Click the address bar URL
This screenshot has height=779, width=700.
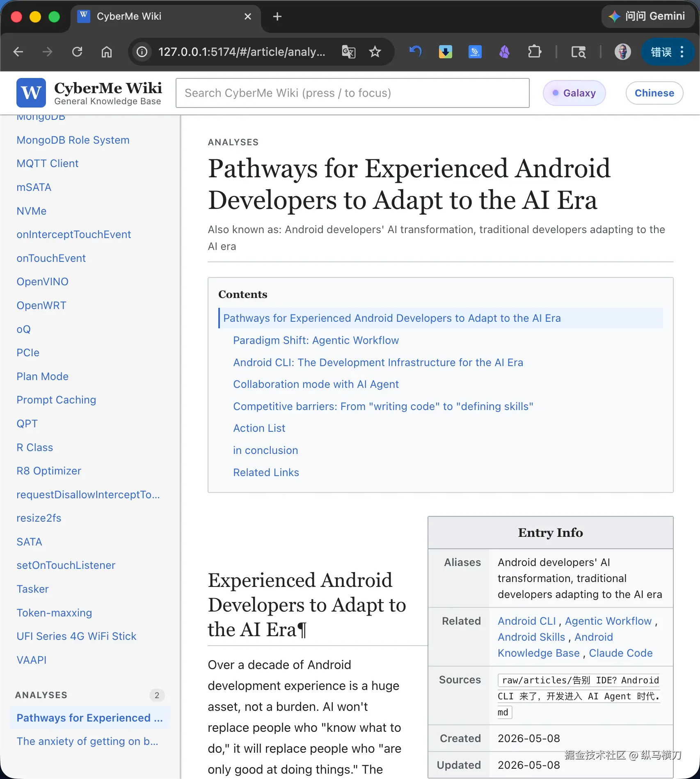click(x=242, y=52)
